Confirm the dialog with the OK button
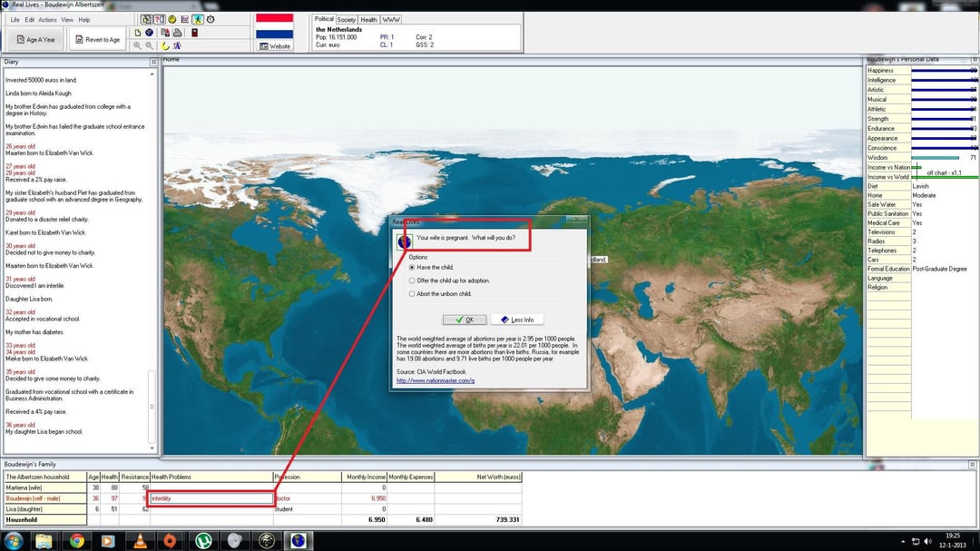Viewport: 980px width, 551px height. pyautogui.click(x=465, y=320)
